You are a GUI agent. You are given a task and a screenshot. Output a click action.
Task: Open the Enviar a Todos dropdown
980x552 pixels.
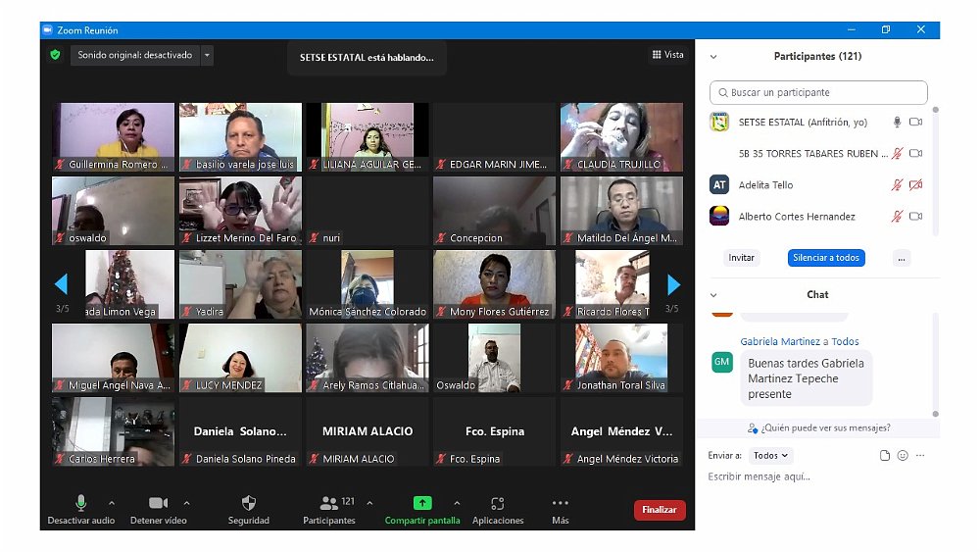(x=771, y=456)
